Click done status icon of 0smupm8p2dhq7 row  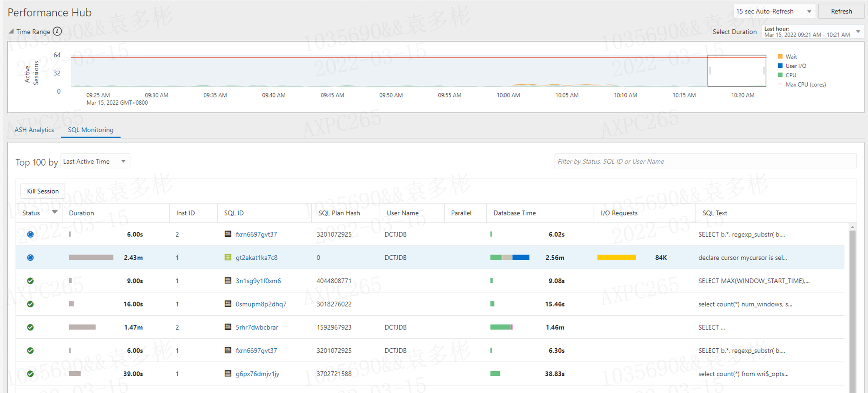30,304
